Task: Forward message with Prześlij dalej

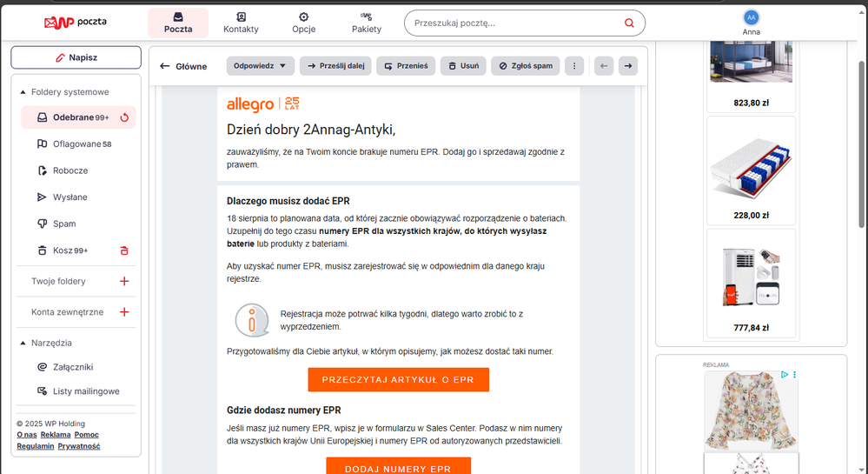Action: click(x=335, y=66)
